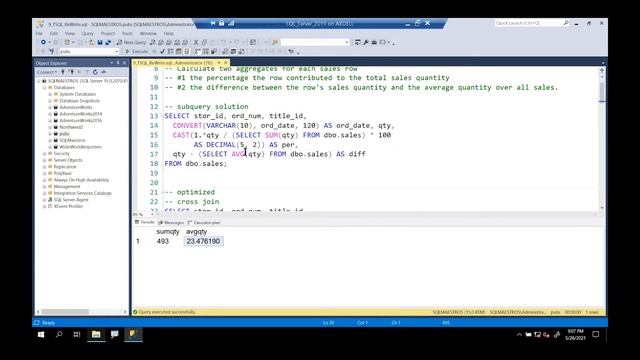Open the Edit menu
640x360 pixels.
point(53,33)
